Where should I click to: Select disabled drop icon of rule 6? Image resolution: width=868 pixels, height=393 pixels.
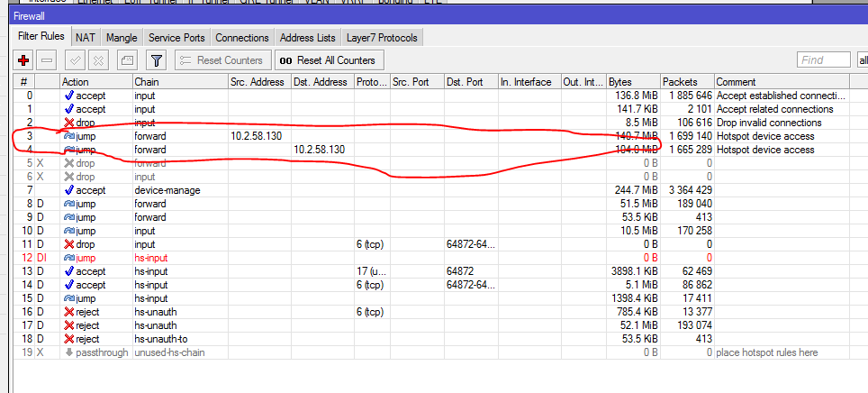(69, 177)
